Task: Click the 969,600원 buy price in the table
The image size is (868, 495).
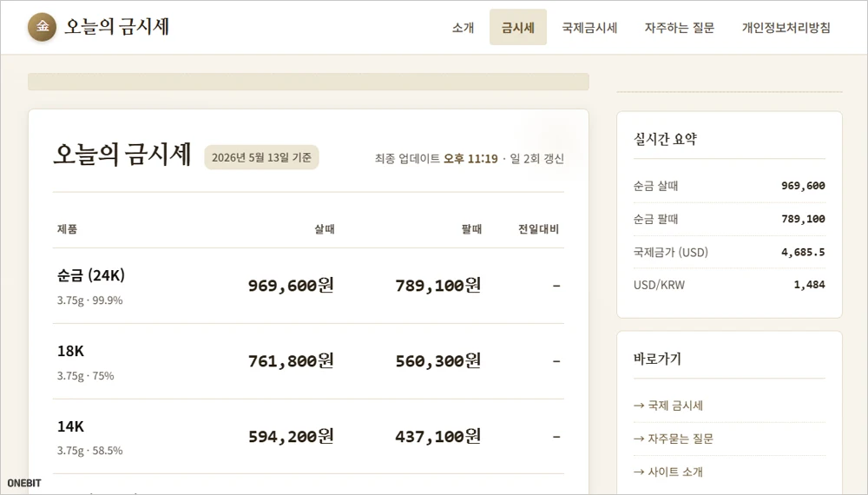Action: (x=291, y=285)
